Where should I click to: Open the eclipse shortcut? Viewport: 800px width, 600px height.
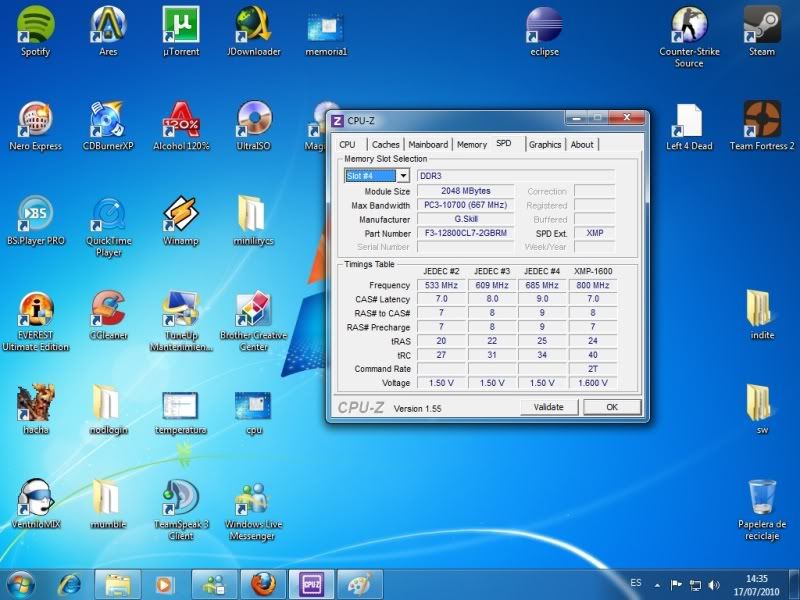tap(544, 31)
